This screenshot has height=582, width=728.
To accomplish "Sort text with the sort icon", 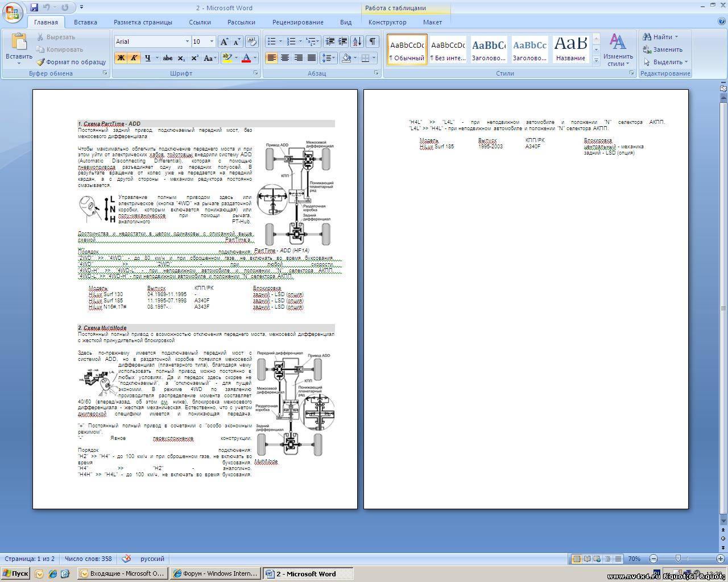I will point(357,41).
